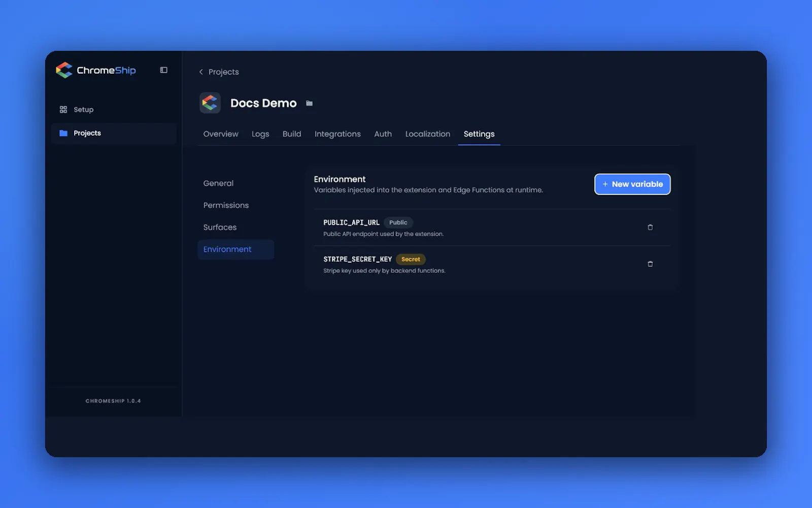Click the Docs Demo project logo
Viewport: 812px width, 508px height.
pyautogui.click(x=210, y=103)
